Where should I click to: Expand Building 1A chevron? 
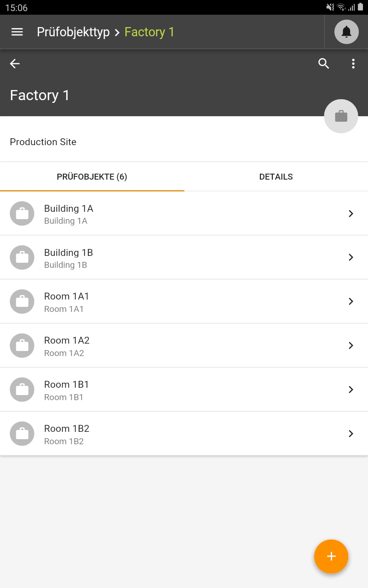pos(351,214)
